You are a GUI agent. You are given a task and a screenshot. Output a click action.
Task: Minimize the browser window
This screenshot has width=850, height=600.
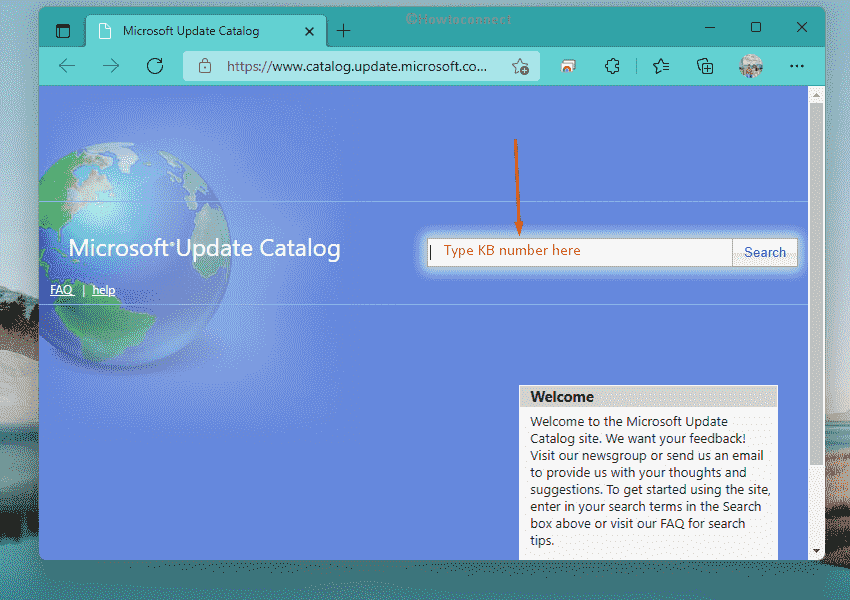click(x=710, y=27)
